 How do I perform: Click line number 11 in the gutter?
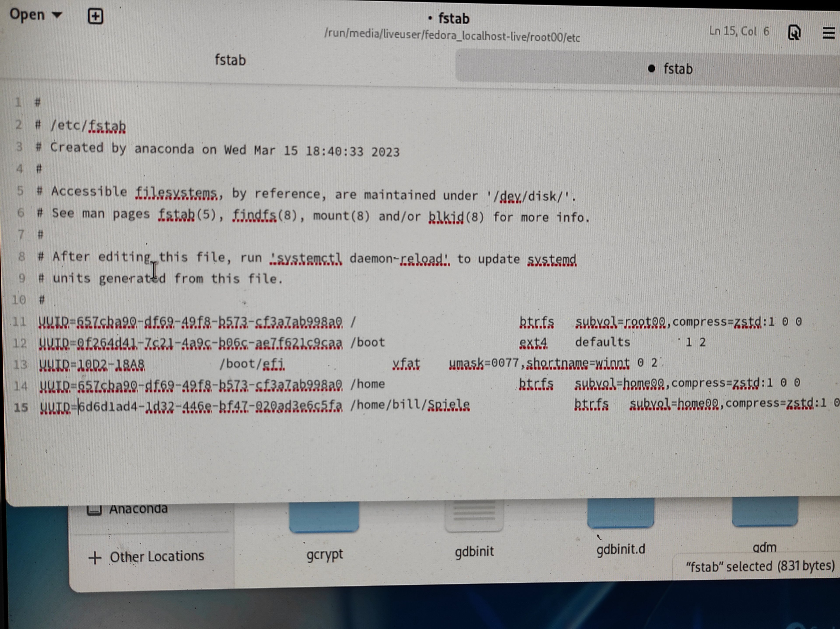pyautogui.click(x=19, y=322)
